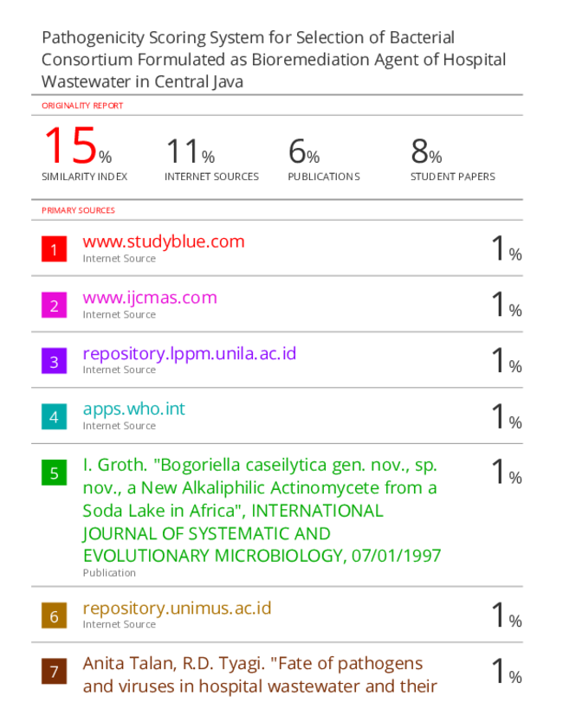Click the gold source number 6 badge

point(54,615)
